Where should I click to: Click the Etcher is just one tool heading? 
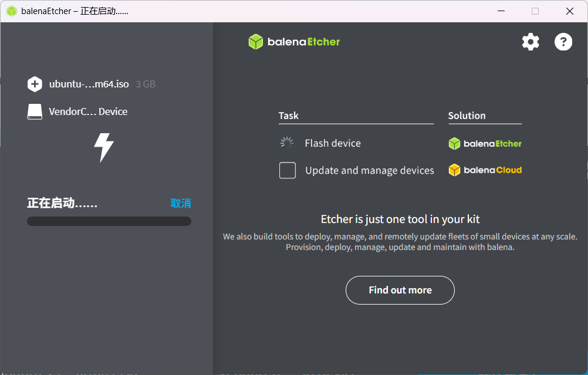(400, 219)
